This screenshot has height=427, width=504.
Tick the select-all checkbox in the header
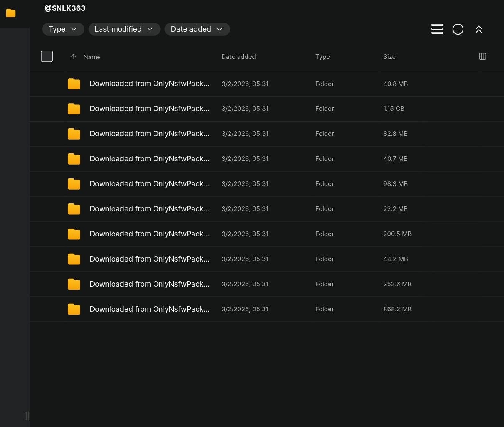tap(47, 56)
